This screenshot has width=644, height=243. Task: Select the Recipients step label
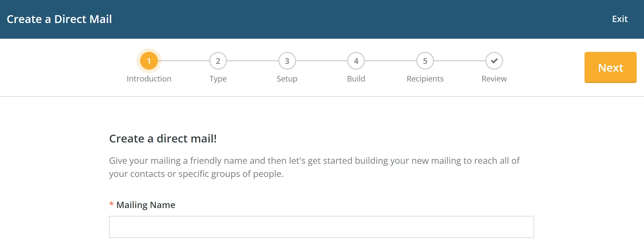(425, 78)
